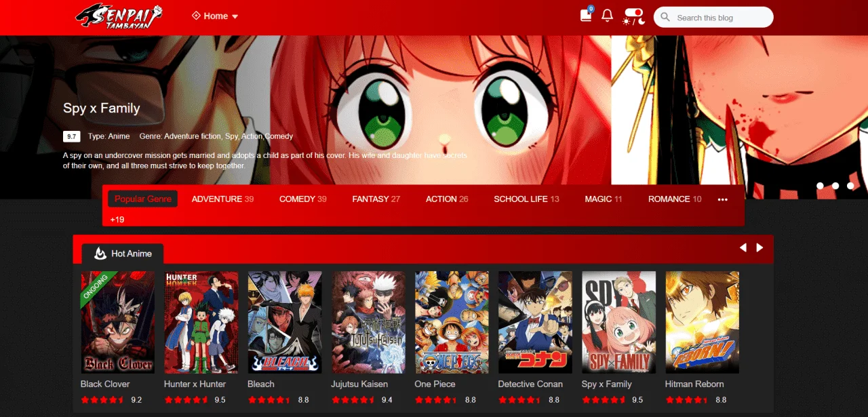Open the FANTASY genre tab
This screenshot has width=868, height=417.
376,199
